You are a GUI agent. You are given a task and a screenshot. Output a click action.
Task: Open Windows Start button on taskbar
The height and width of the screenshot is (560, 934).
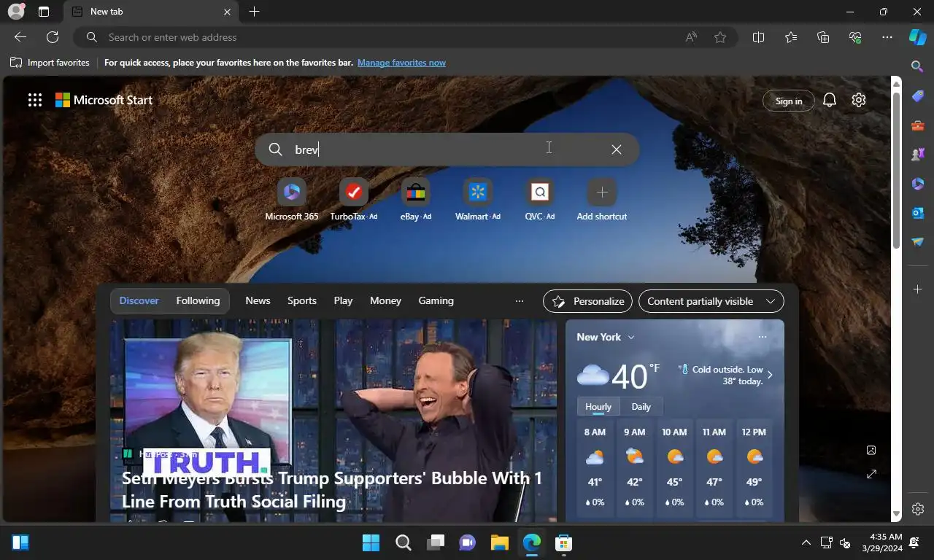tap(371, 542)
